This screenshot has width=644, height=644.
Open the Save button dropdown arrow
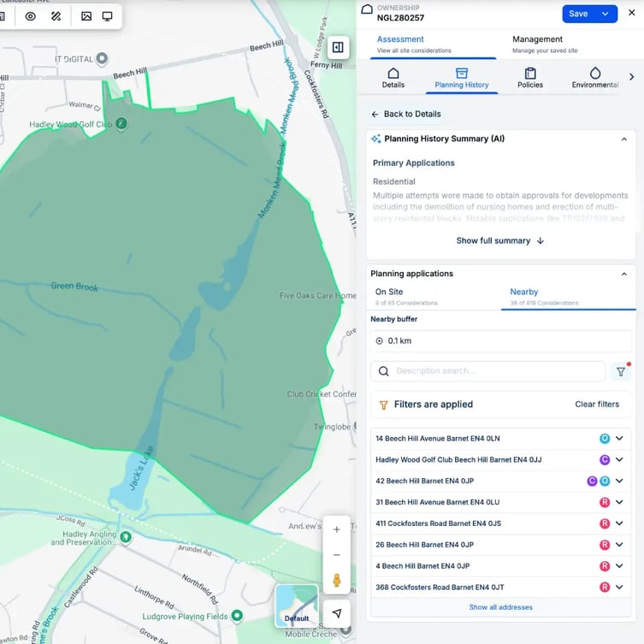[x=606, y=14]
